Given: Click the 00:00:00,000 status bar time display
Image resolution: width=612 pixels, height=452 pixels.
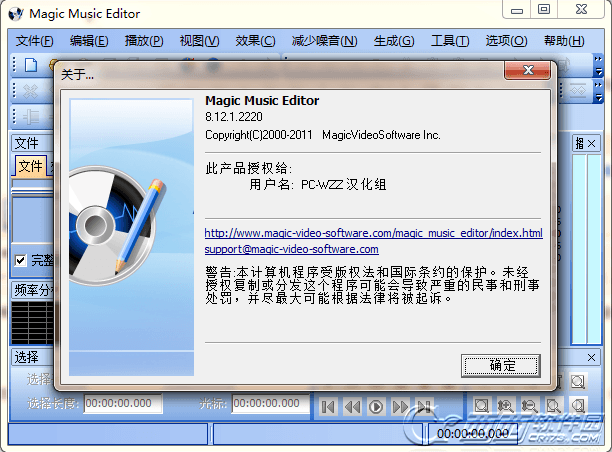Looking at the screenshot, I should pyautogui.click(x=473, y=434).
